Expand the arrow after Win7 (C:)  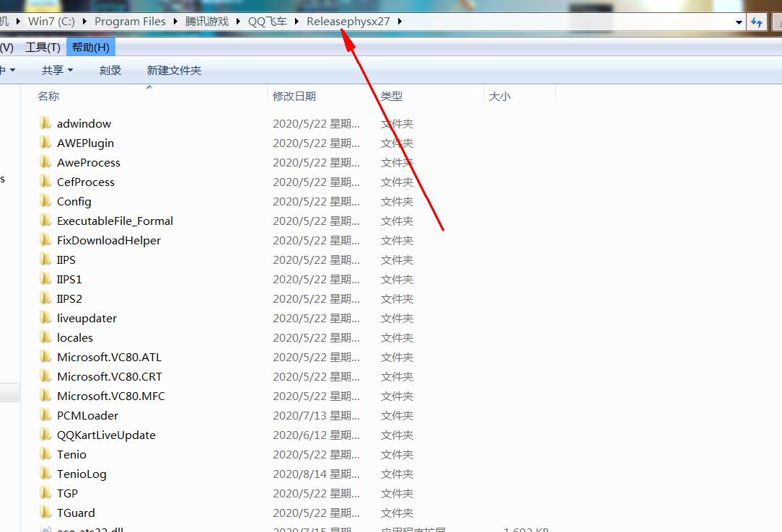click(x=84, y=22)
